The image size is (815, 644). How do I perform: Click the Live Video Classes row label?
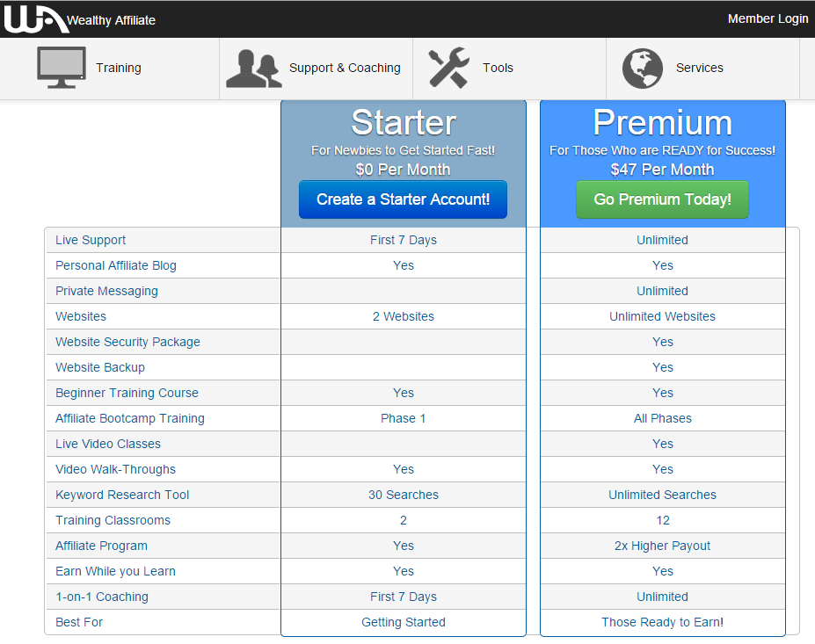click(108, 444)
